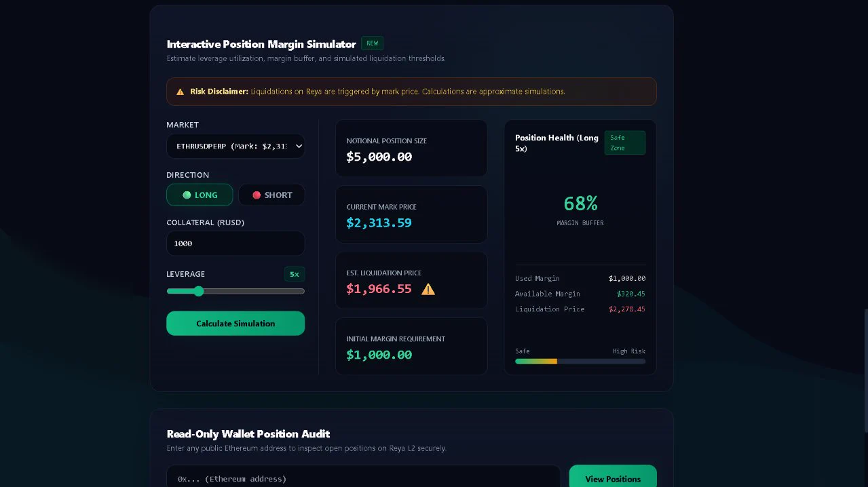Select the $1,966.55 est. liquidation price
Image resolution: width=868 pixels, height=487 pixels.
[379, 289]
